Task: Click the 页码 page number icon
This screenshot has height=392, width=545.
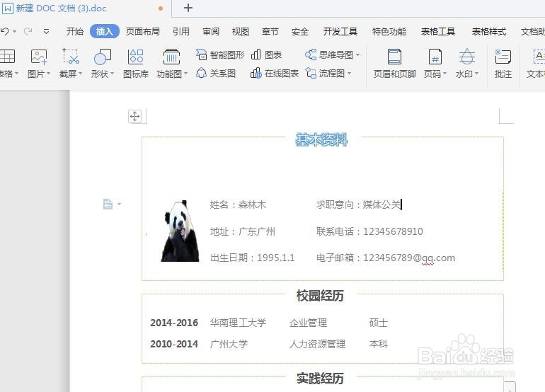Action: pos(435,57)
